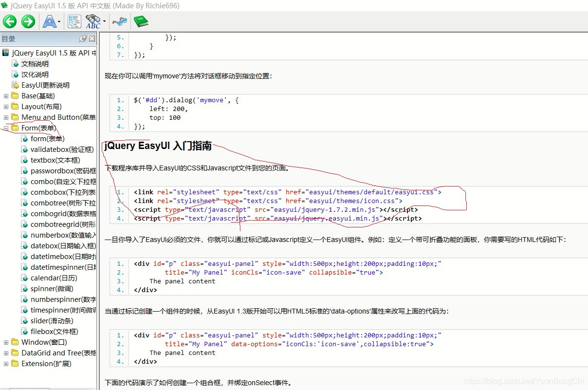588x390 pixels.
Task: Open the textbox(文本框) page
Action: click(55, 160)
